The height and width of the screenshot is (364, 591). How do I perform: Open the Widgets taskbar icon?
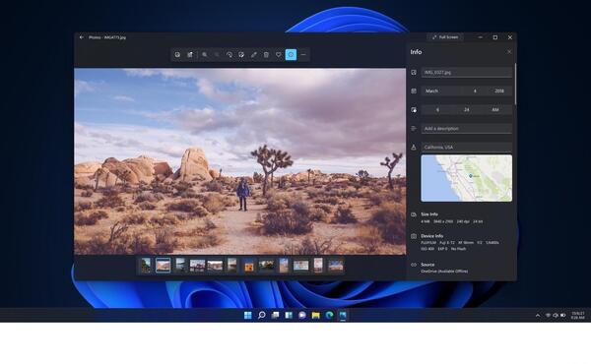pos(289,316)
